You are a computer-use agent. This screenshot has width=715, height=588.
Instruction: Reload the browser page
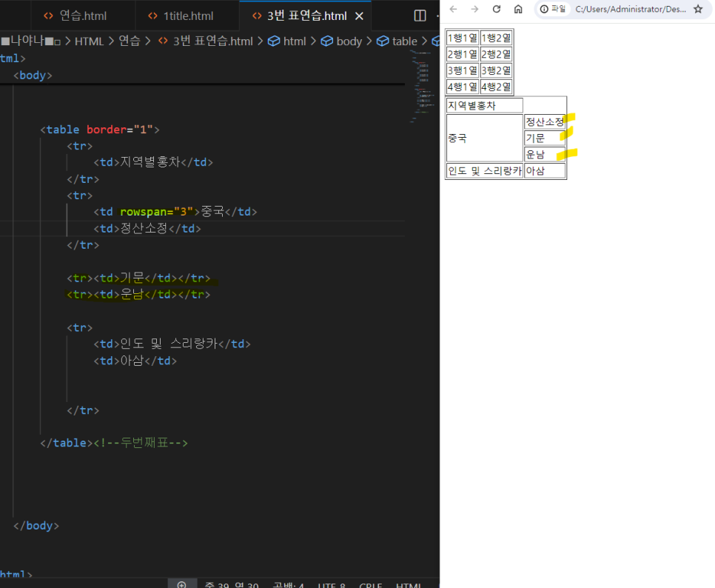(x=497, y=9)
